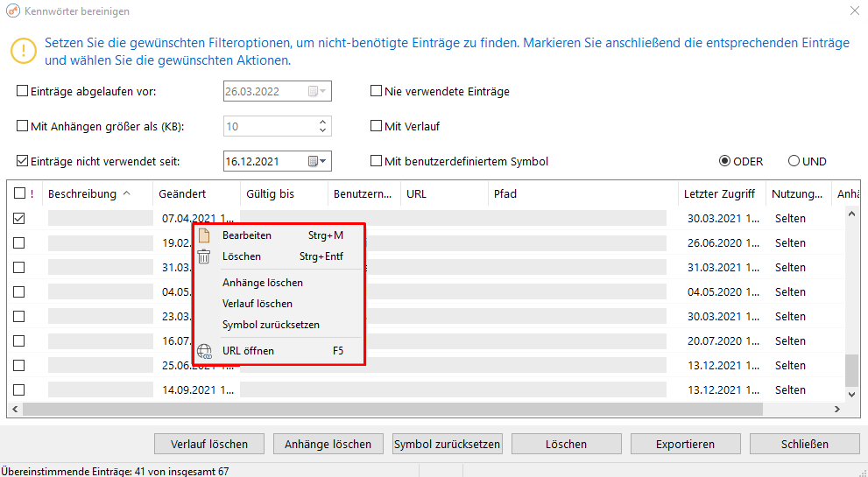Viewport: 868px width, 477px height.
Task: Check the row with last access 20.07.2020
Action: (x=18, y=340)
